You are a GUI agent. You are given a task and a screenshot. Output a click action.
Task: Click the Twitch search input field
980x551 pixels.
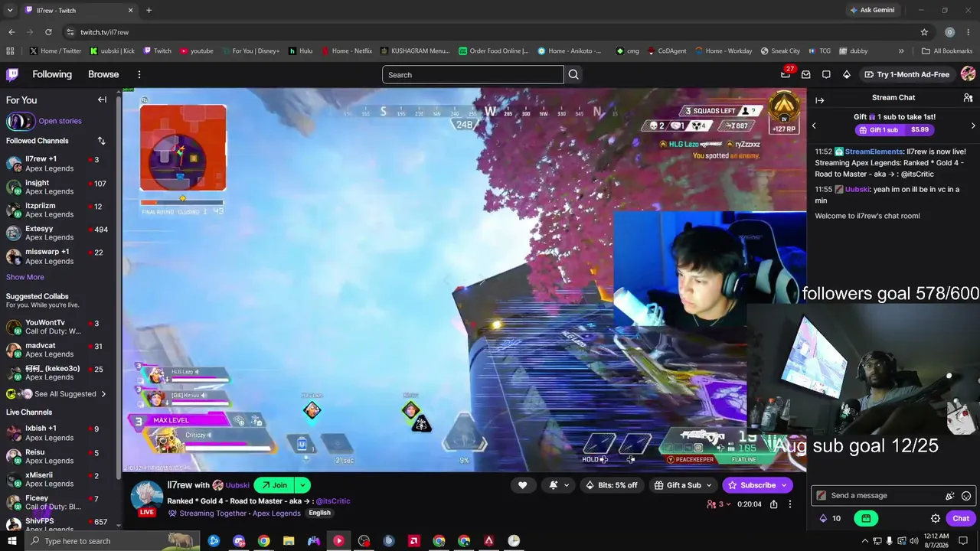point(473,74)
